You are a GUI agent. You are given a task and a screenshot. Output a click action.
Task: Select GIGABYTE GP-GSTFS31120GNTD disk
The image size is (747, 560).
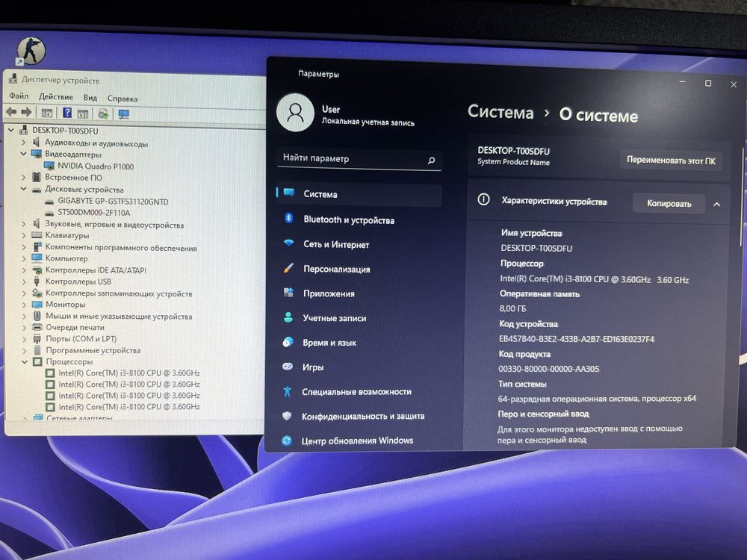113,202
